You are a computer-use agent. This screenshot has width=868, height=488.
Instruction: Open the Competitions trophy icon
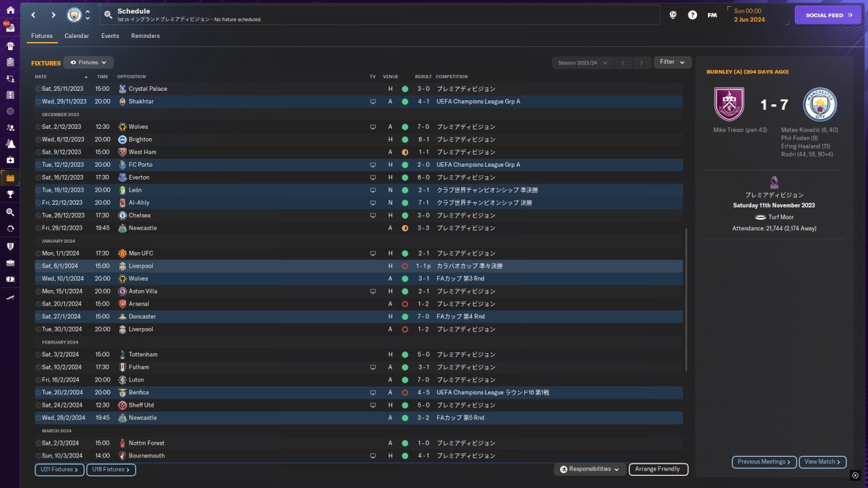9,195
